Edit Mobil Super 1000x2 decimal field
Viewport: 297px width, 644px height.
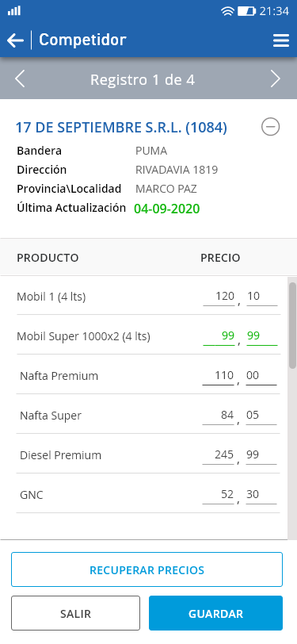coord(261,336)
